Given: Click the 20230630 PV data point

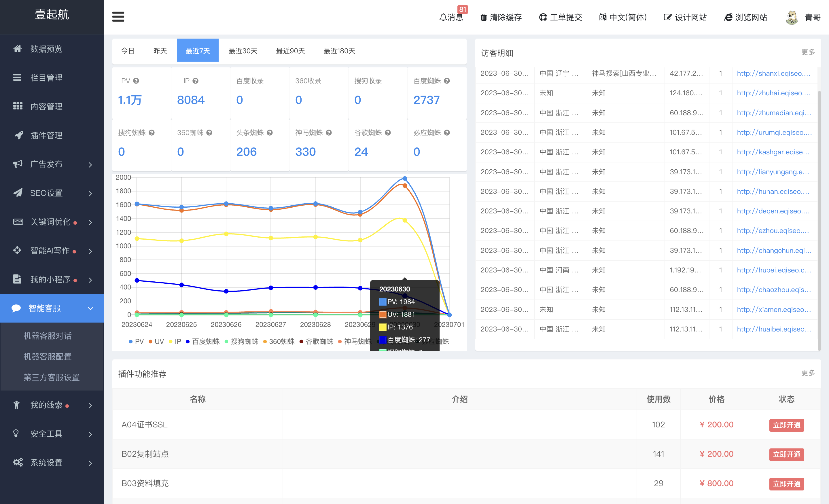Looking at the screenshot, I should click(405, 179).
